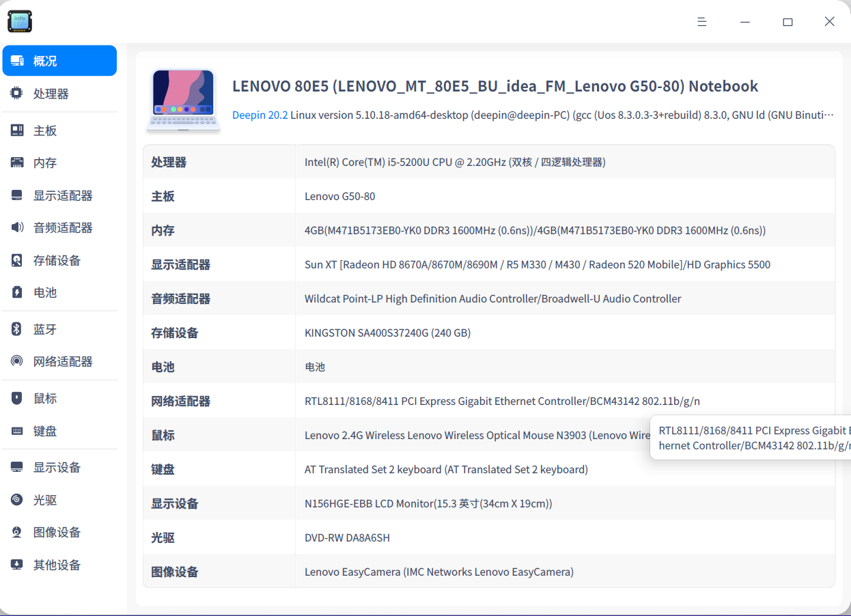Close the Device Manager window
Viewport: 851px width, 616px height.
(829, 22)
